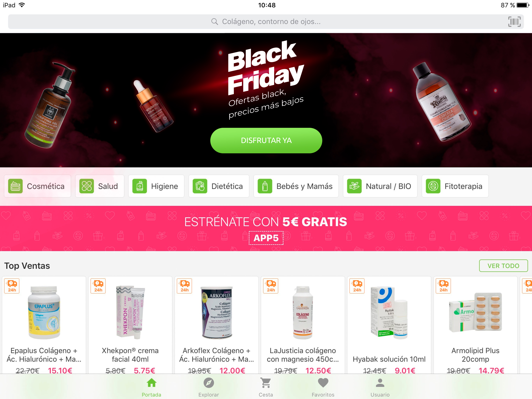Select the Natural / BIO leaf icon
Screen dimensions: 532x399
pos(354,186)
